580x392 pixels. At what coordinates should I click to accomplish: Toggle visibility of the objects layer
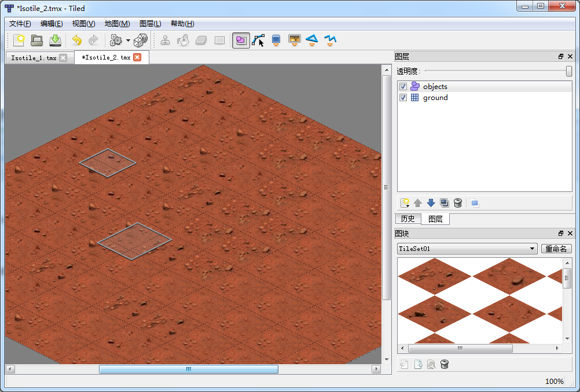403,87
